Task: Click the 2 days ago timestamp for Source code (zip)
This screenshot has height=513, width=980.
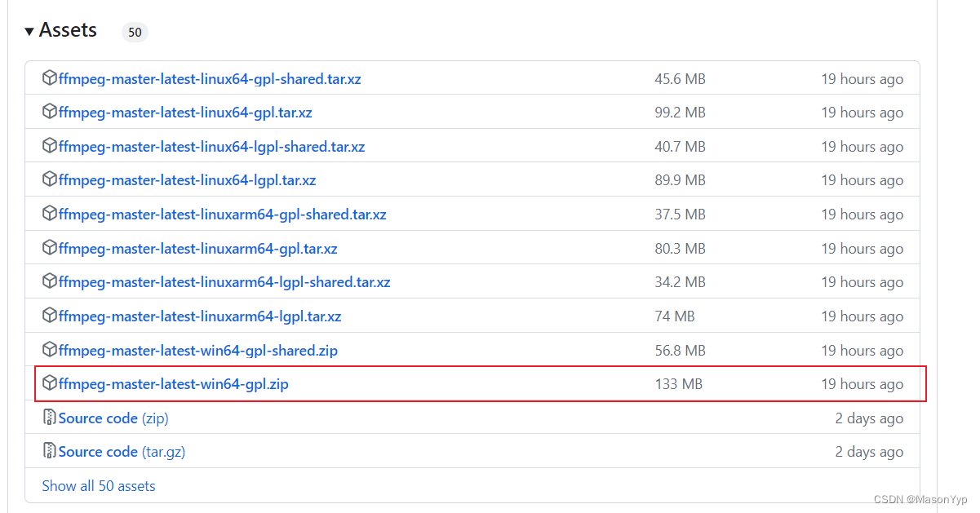Action: point(869,418)
